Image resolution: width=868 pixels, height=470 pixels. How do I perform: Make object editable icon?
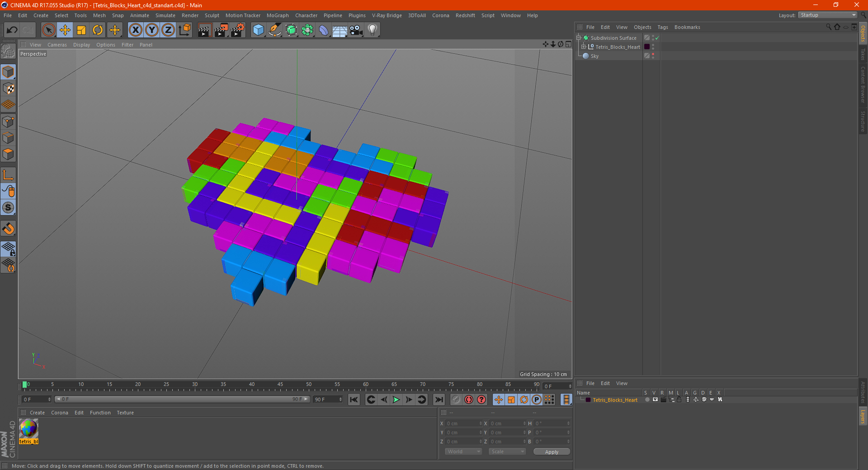point(8,52)
